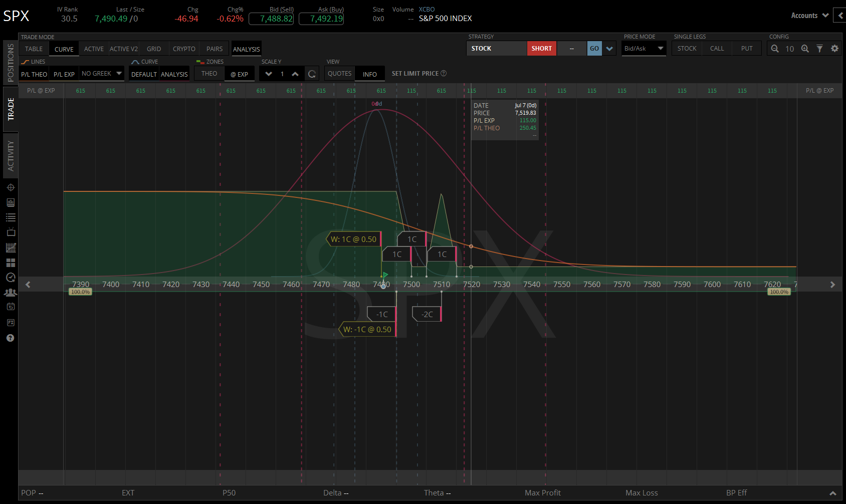Viewport: 846px width, 504px height.
Task: Click the SPX symbol field
Action: point(17,16)
